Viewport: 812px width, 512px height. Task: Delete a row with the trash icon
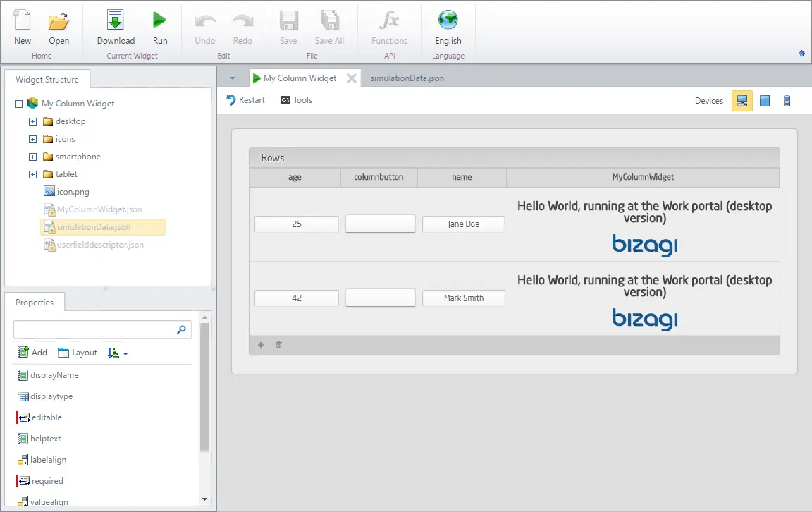pyautogui.click(x=278, y=345)
